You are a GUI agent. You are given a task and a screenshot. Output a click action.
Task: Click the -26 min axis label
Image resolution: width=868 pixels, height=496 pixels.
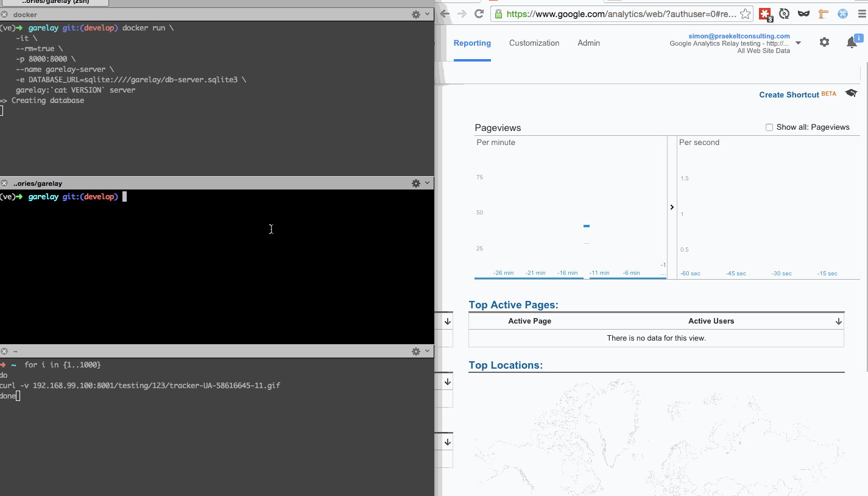tap(504, 273)
